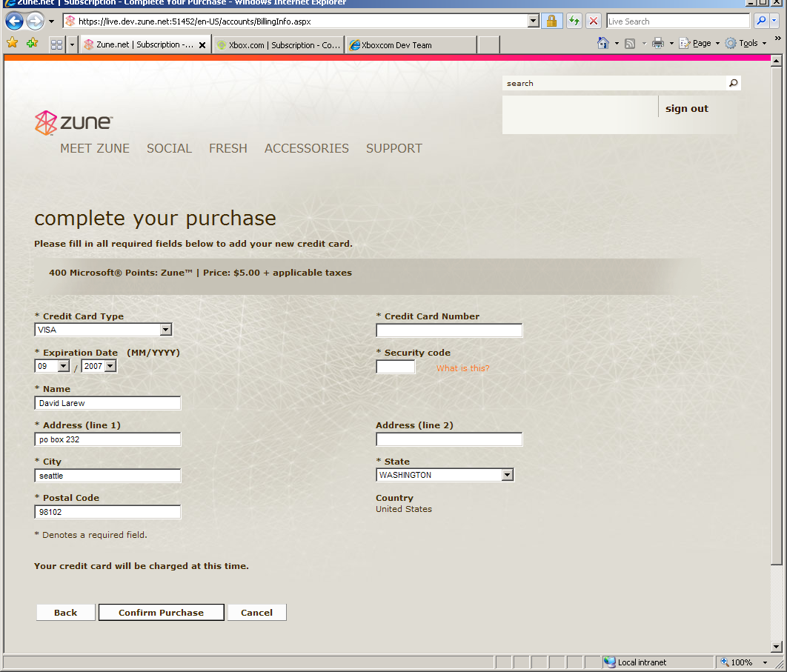Open the Print options dropdown arrow

671,44
